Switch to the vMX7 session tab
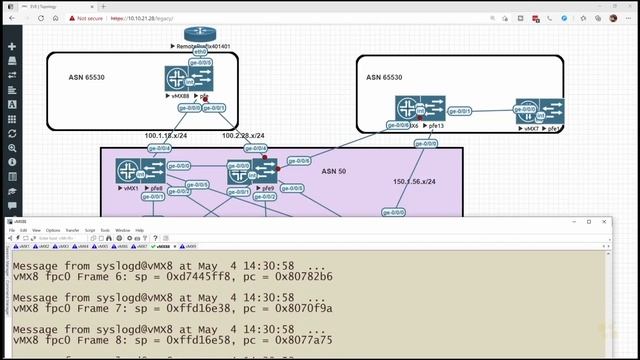 coord(140,247)
